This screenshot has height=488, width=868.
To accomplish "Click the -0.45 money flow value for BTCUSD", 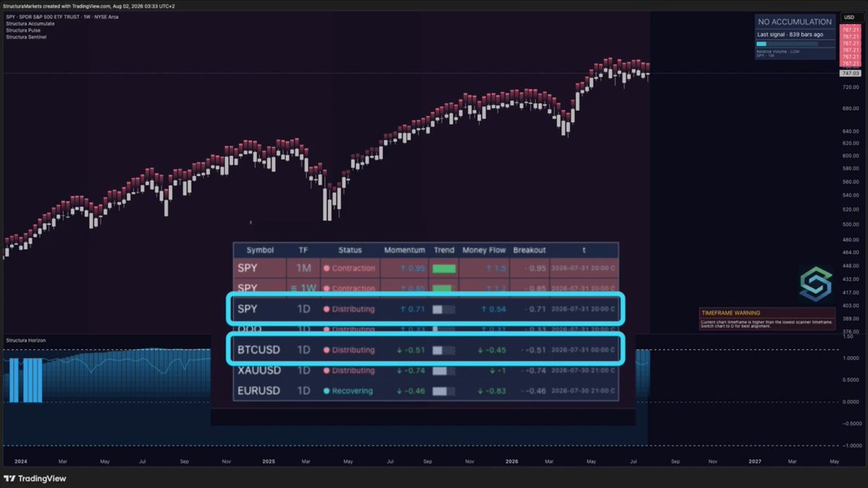I will point(491,350).
